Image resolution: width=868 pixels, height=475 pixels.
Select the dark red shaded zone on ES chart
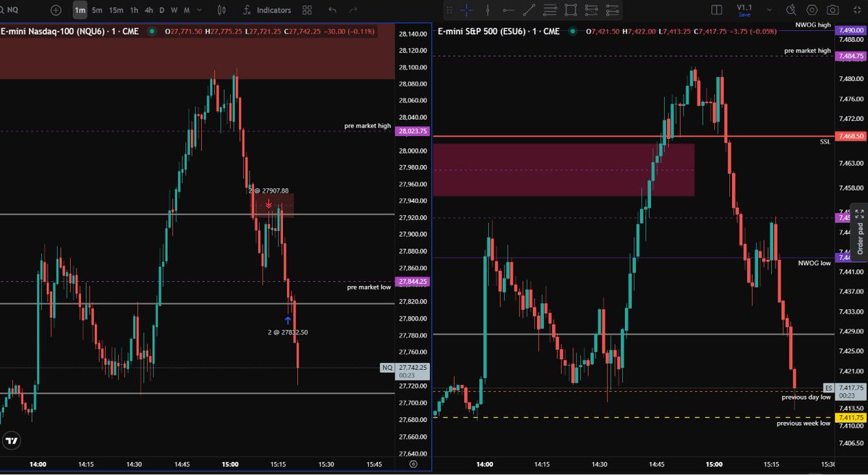click(x=563, y=169)
